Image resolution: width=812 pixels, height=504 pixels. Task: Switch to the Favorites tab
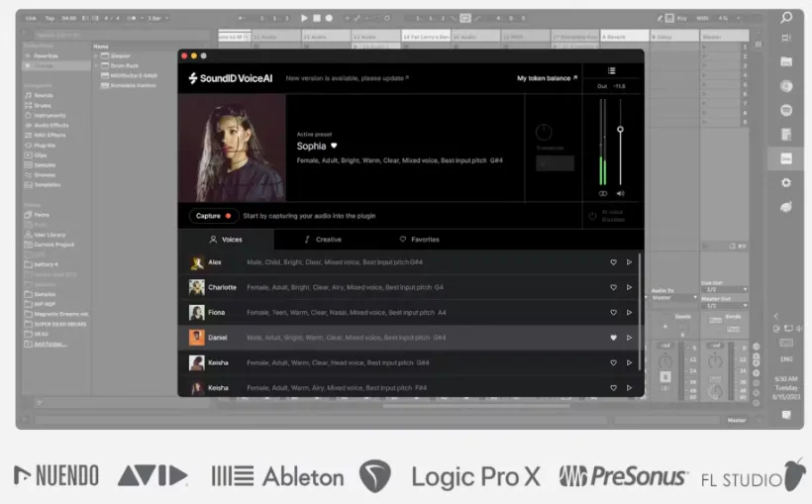420,240
